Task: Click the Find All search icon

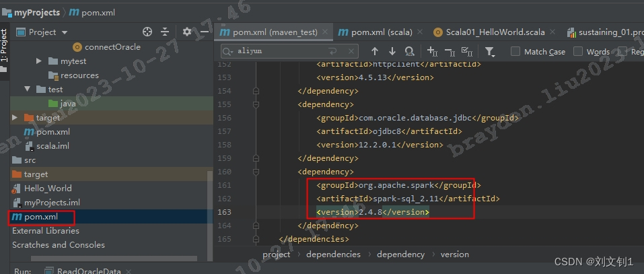Action: tap(410, 51)
